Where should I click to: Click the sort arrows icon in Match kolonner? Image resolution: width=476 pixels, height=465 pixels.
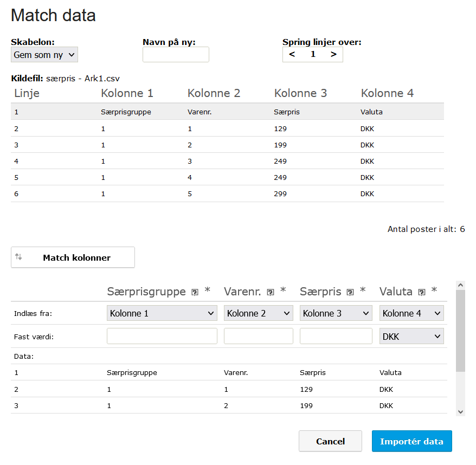[18, 257]
